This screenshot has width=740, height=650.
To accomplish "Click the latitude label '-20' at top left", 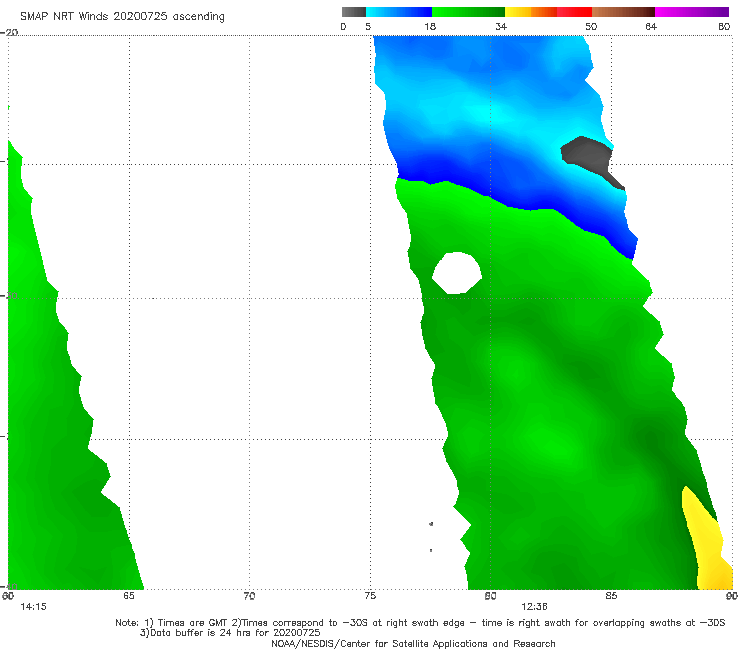I will point(9,32).
